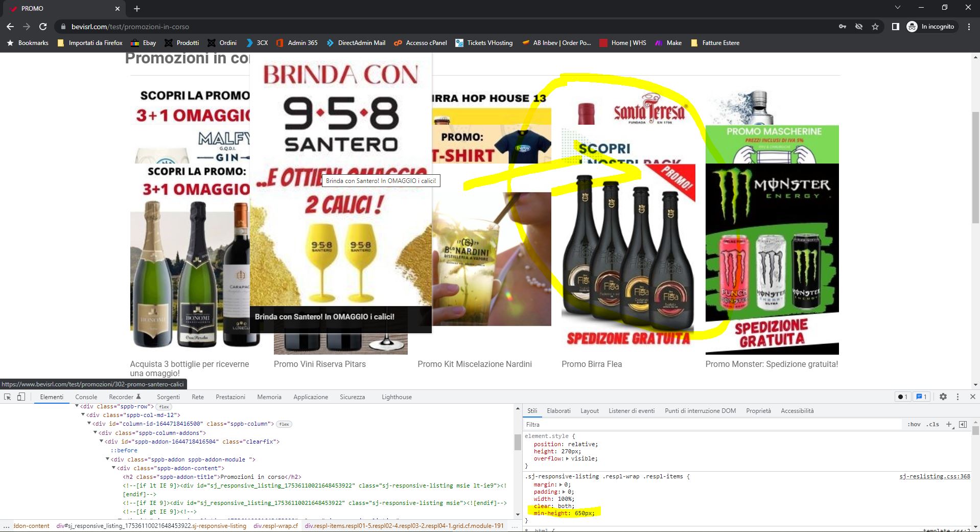Open the Layout sub-tab
Image resolution: width=980 pixels, height=532 pixels.
(590, 411)
